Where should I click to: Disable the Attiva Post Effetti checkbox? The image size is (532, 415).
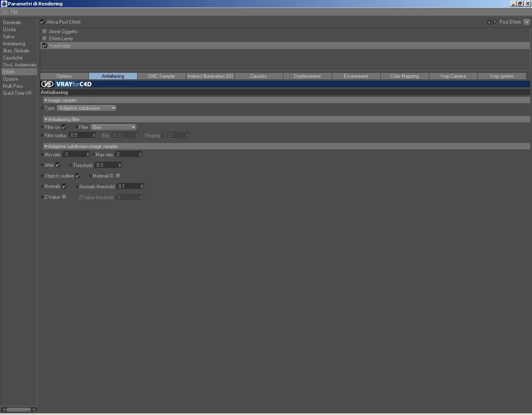coord(42,22)
